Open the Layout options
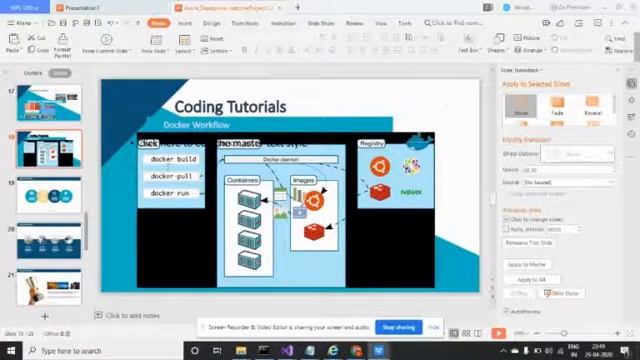 tap(184, 44)
